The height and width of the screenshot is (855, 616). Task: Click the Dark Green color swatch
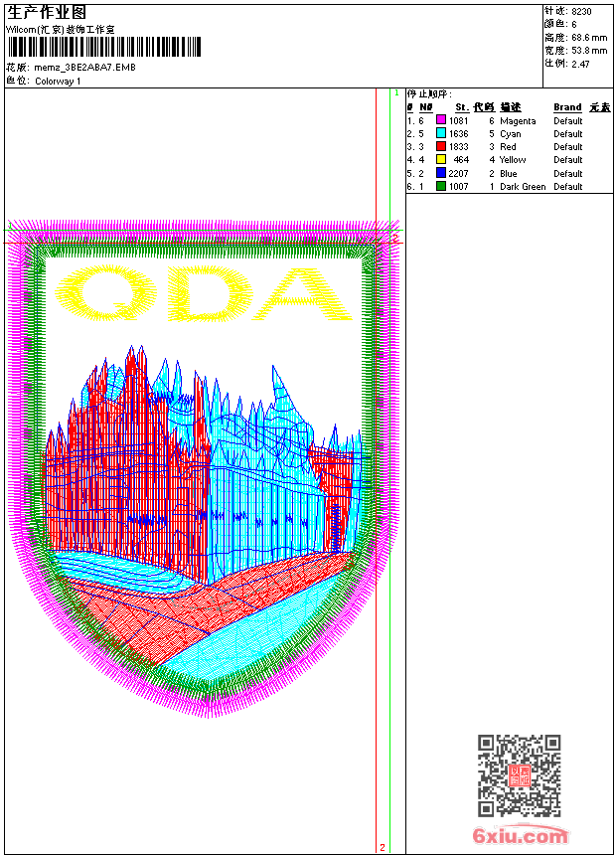point(441,186)
